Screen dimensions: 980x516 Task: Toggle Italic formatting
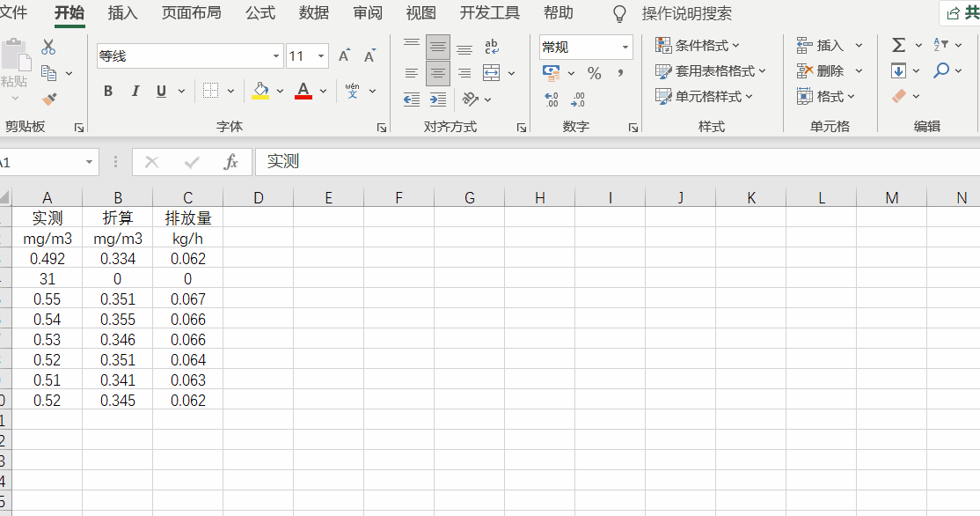point(135,91)
